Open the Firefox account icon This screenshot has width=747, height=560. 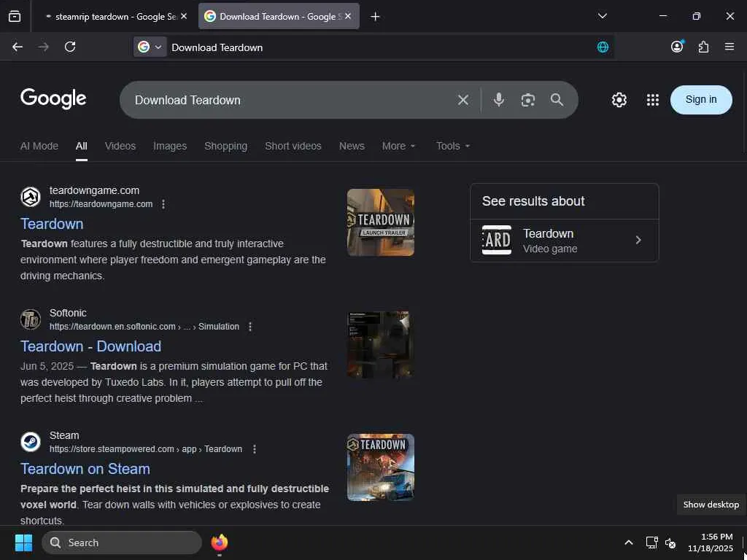click(677, 46)
